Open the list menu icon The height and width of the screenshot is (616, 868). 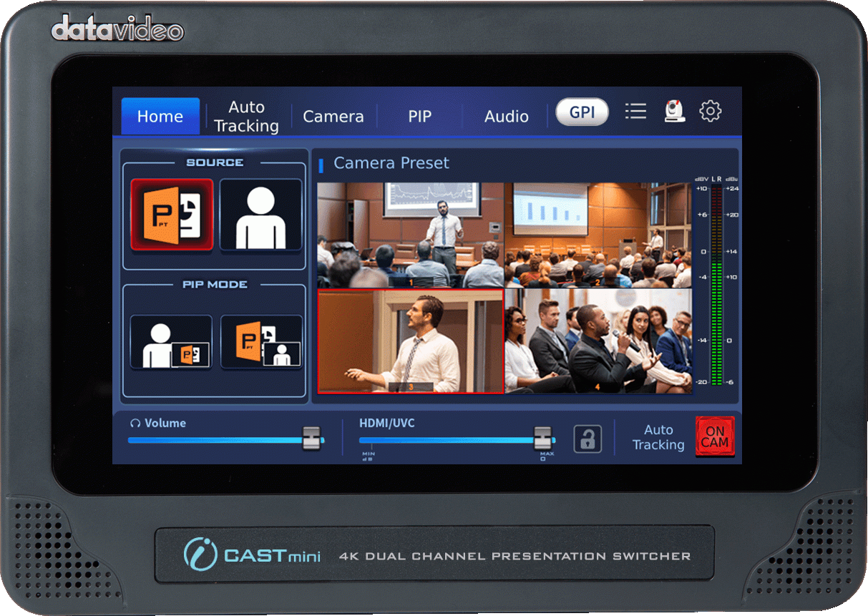(635, 112)
